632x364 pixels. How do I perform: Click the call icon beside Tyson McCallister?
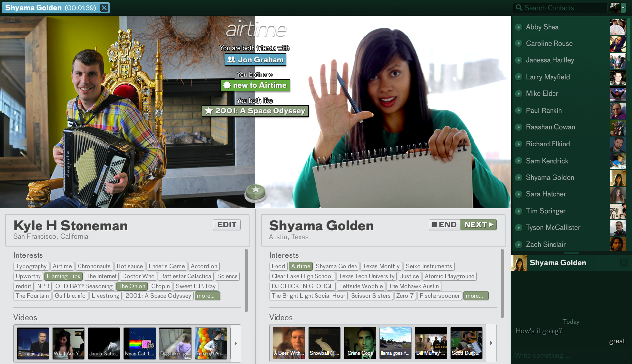coord(519,227)
